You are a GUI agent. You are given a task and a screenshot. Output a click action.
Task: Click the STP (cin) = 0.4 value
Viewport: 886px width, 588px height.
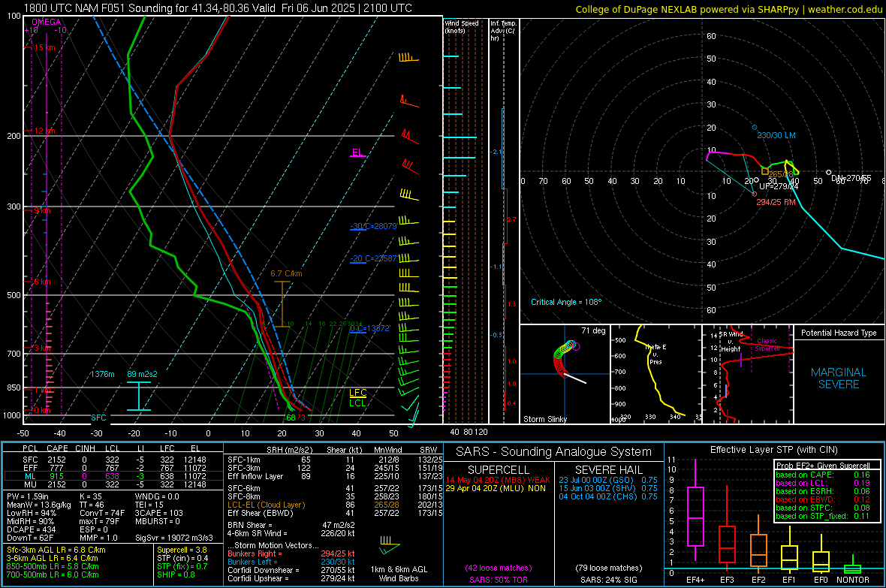182,558
